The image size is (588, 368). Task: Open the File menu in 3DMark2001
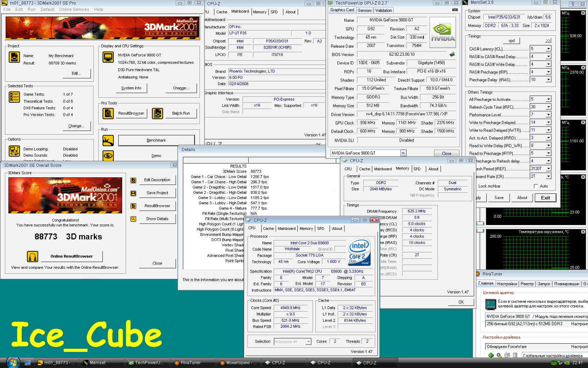coord(7,9)
